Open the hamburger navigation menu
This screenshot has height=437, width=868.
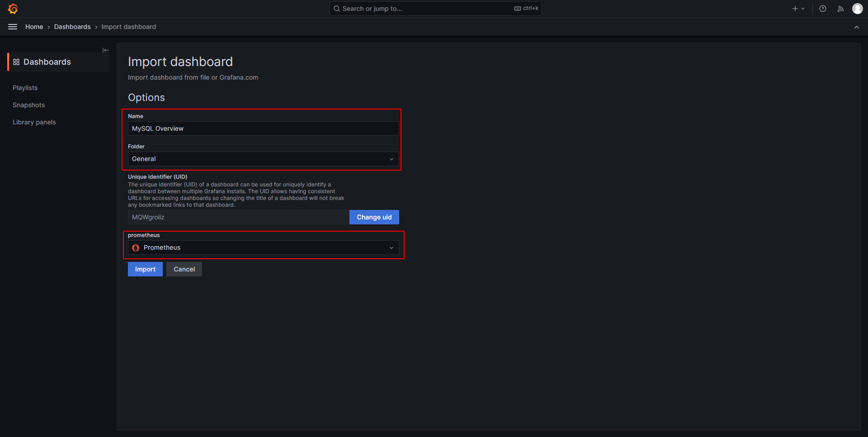coord(13,27)
